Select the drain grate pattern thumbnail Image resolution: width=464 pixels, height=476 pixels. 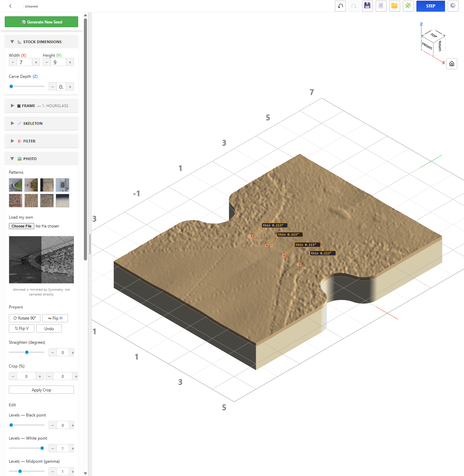[x=63, y=185]
